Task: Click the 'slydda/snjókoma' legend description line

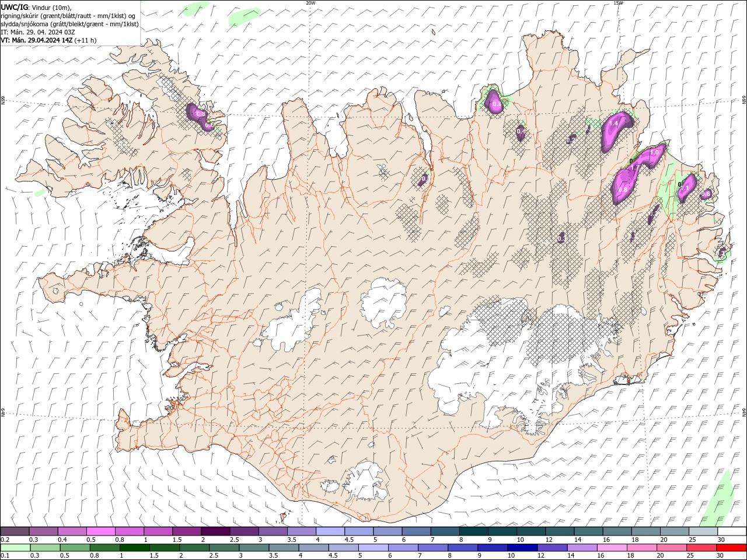Action: click(70, 24)
